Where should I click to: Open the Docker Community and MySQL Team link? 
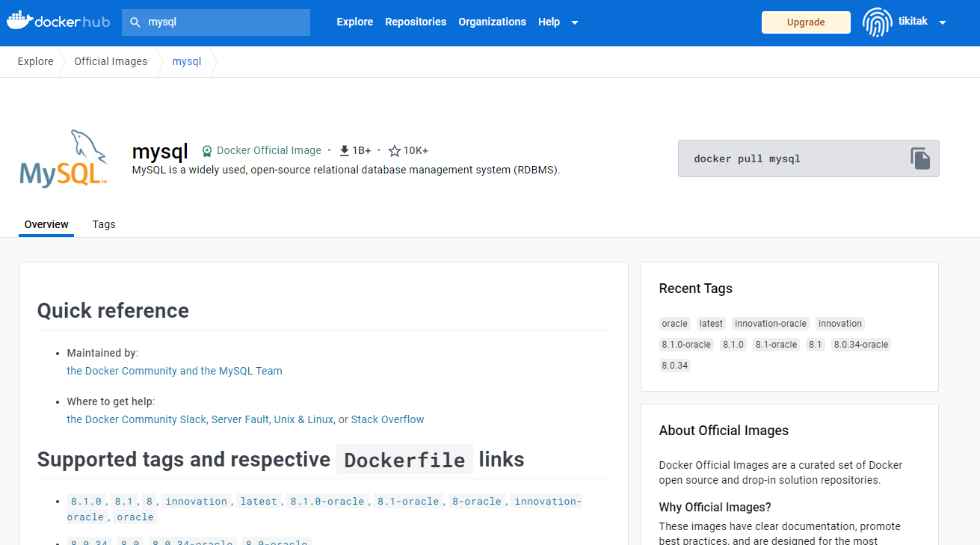pos(175,371)
